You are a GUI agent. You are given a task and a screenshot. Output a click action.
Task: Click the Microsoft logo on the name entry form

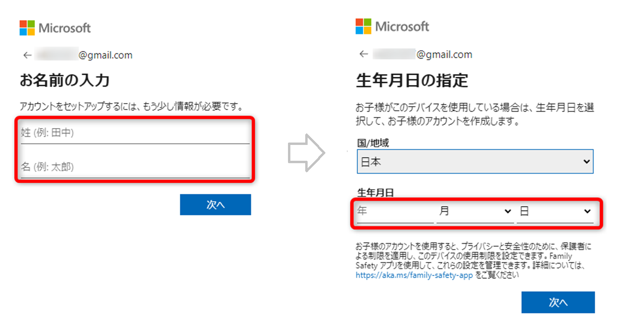click(x=55, y=28)
